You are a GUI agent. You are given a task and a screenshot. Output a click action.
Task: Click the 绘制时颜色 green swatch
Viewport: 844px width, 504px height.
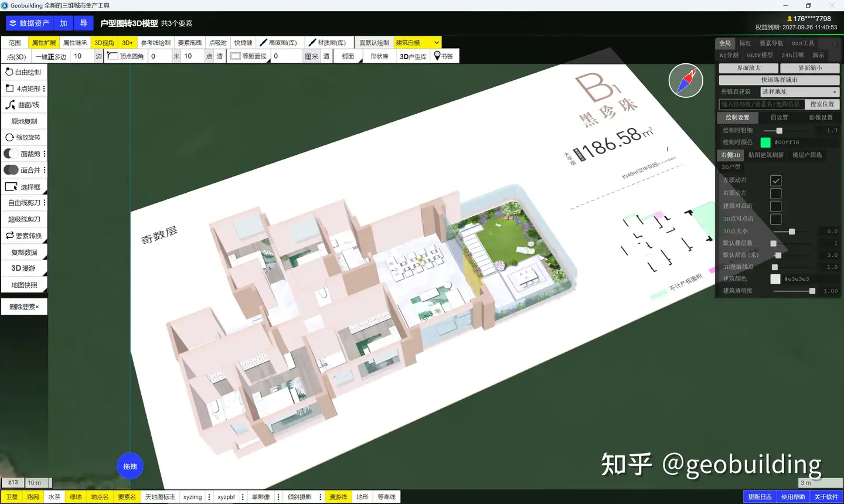pyautogui.click(x=765, y=142)
